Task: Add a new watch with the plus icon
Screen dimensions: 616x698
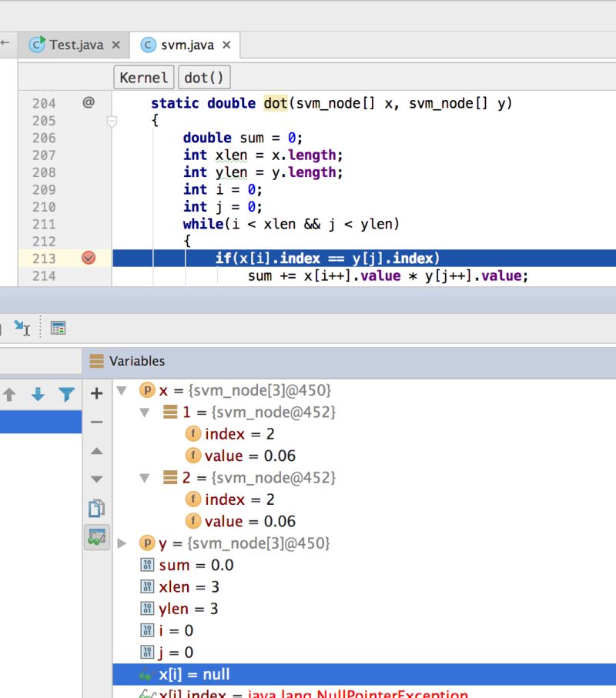Action: 96,395
